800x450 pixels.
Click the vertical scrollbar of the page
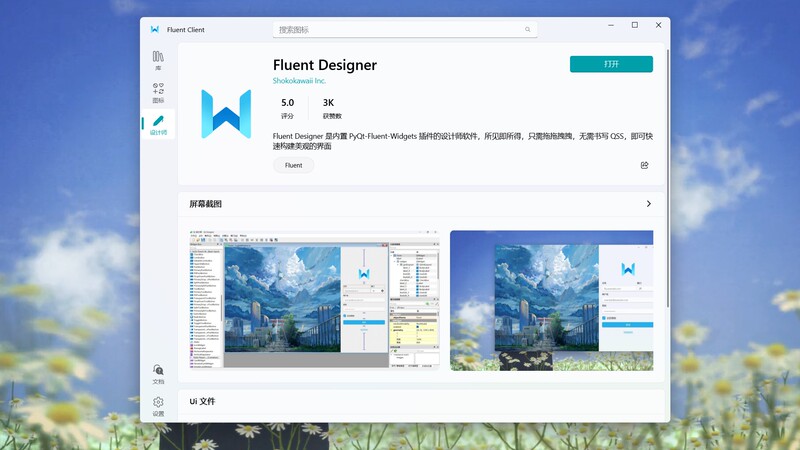pyautogui.click(x=667, y=179)
